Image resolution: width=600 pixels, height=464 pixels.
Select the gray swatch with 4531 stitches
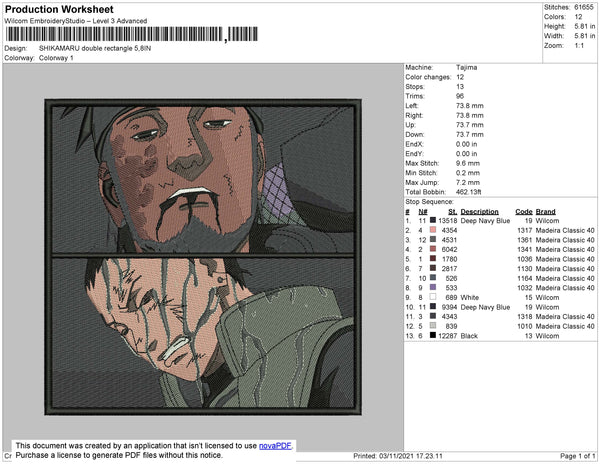point(433,239)
